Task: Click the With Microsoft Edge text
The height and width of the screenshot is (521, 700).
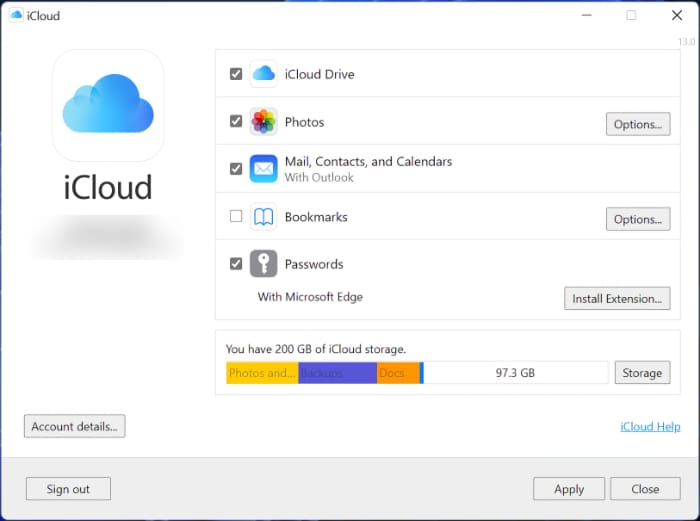Action: 310,297
